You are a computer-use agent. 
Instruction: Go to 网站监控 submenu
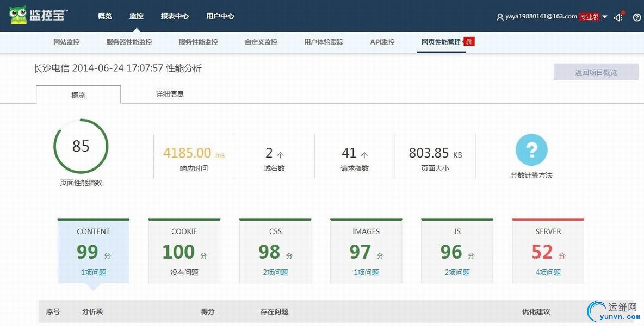(x=66, y=42)
